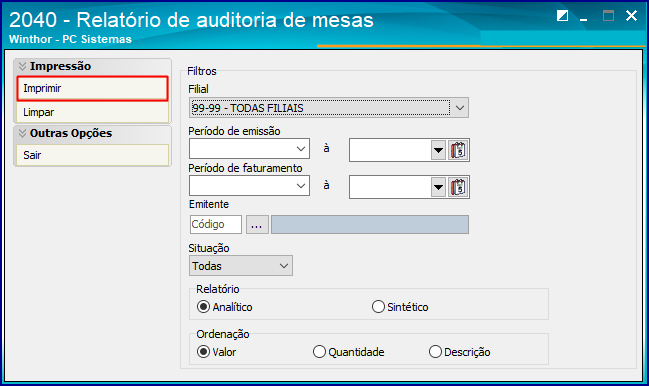
Task: Open Período de emissão end date dropdown
Action: pyautogui.click(x=438, y=151)
